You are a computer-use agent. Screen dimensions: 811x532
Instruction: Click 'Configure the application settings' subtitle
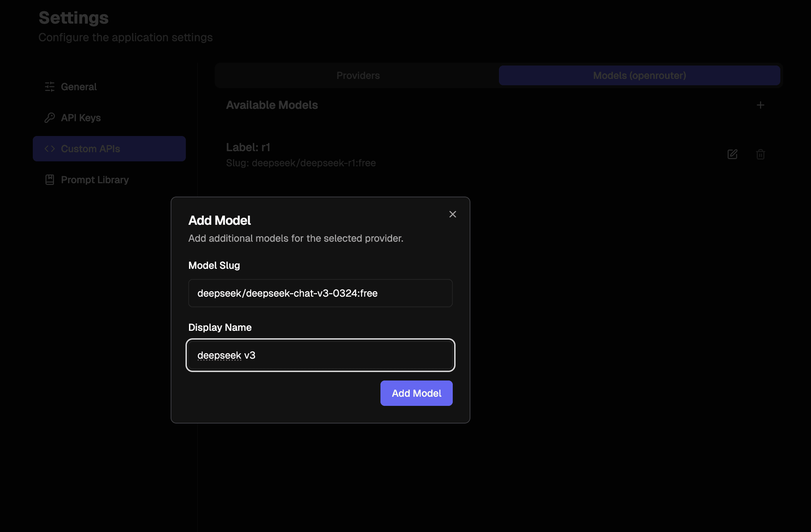tap(126, 37)
